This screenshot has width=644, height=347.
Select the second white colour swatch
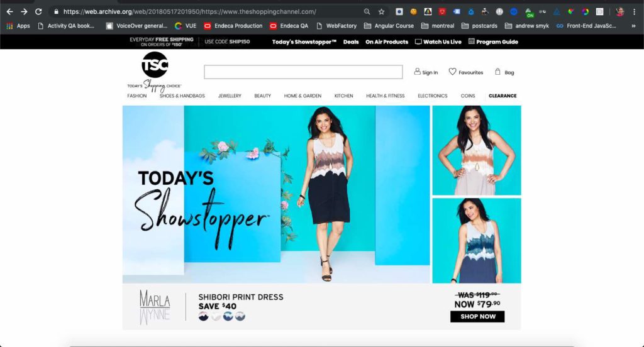click(216, 316)
